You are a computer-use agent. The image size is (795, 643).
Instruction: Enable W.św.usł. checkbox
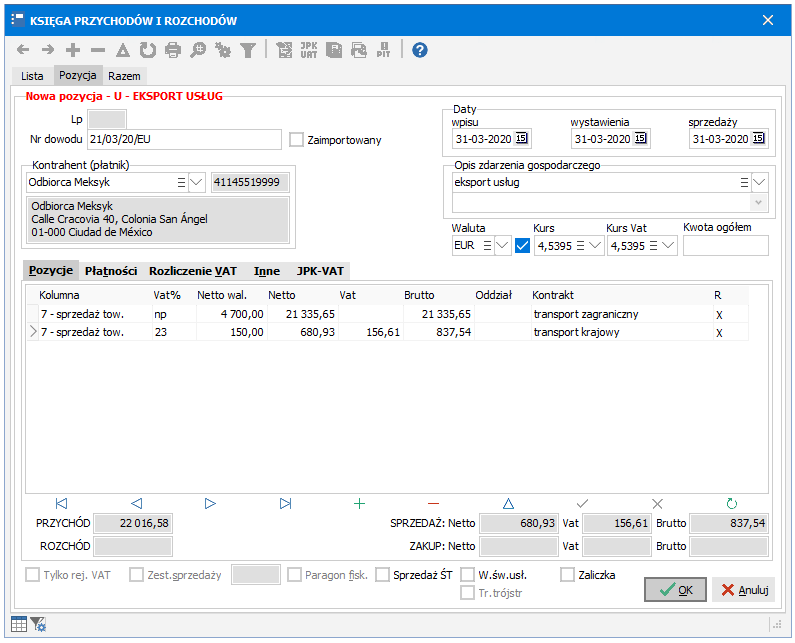467,575
